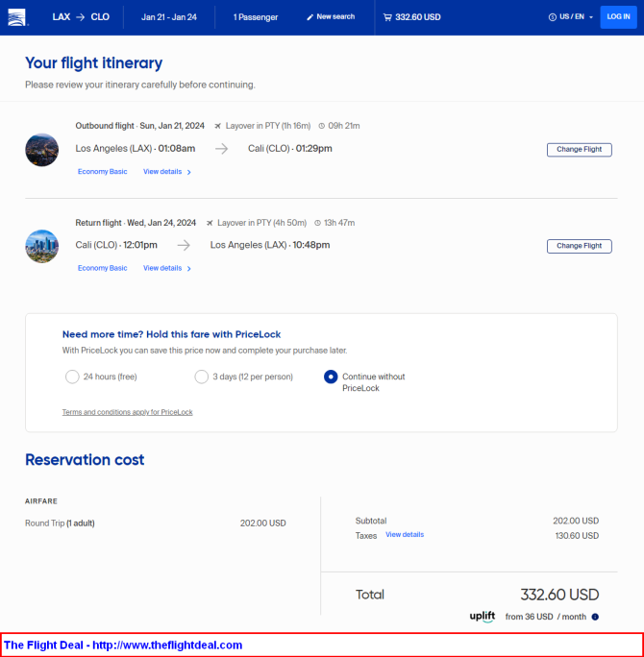This screenshot has height=657, width=644.
Task: Click the info icon after 36 USD / month
Action: [595, 617]
